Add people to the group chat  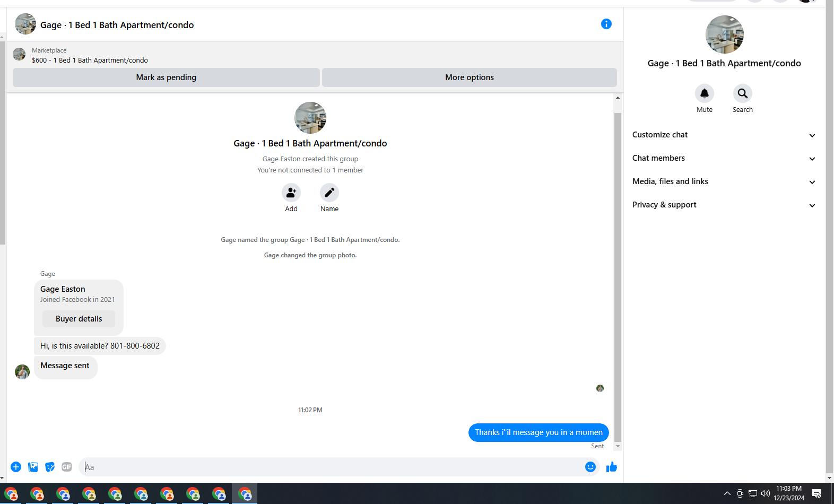[291, 193]
